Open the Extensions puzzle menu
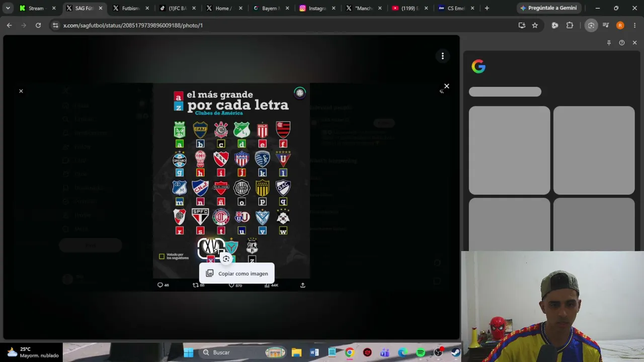Viewport: 644px width, 362px height. (570, 25)
